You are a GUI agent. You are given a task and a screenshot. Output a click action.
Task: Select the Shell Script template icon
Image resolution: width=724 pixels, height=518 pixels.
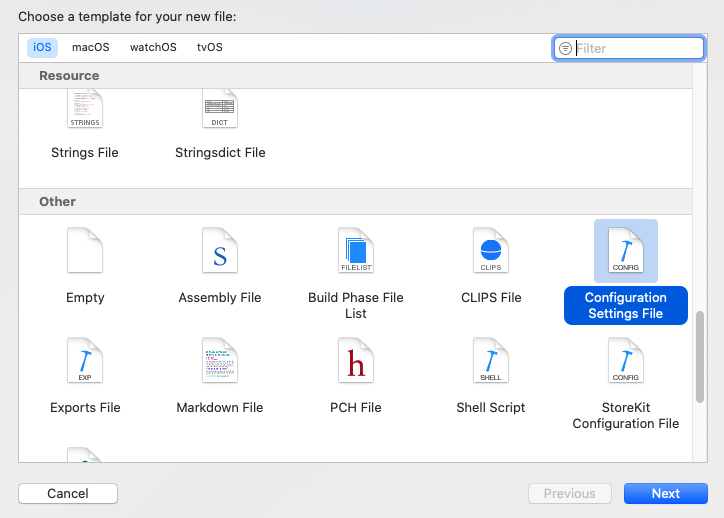491,361
